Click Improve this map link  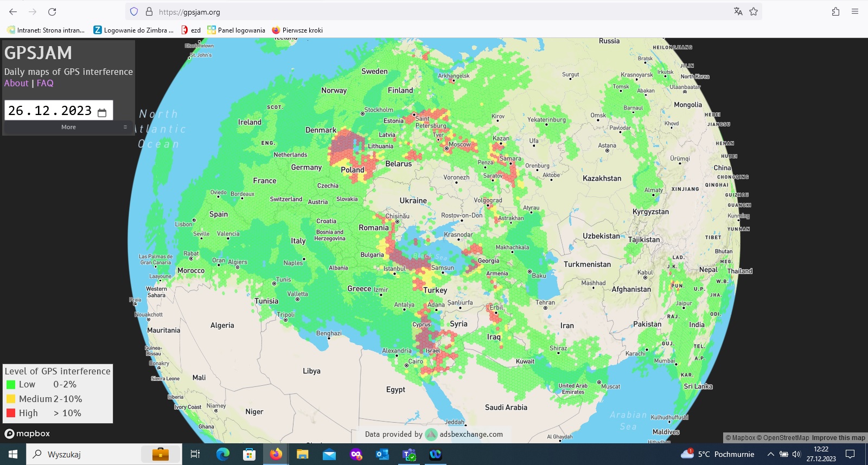point(838,438)
